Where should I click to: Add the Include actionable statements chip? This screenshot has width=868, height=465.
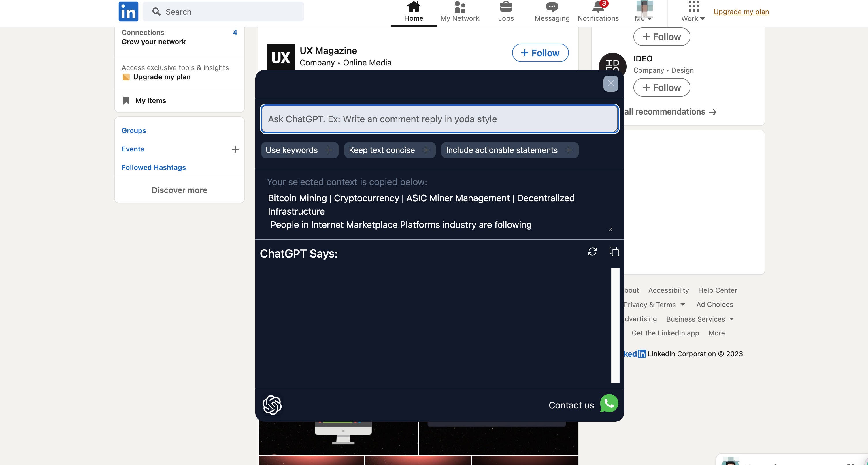510,150
